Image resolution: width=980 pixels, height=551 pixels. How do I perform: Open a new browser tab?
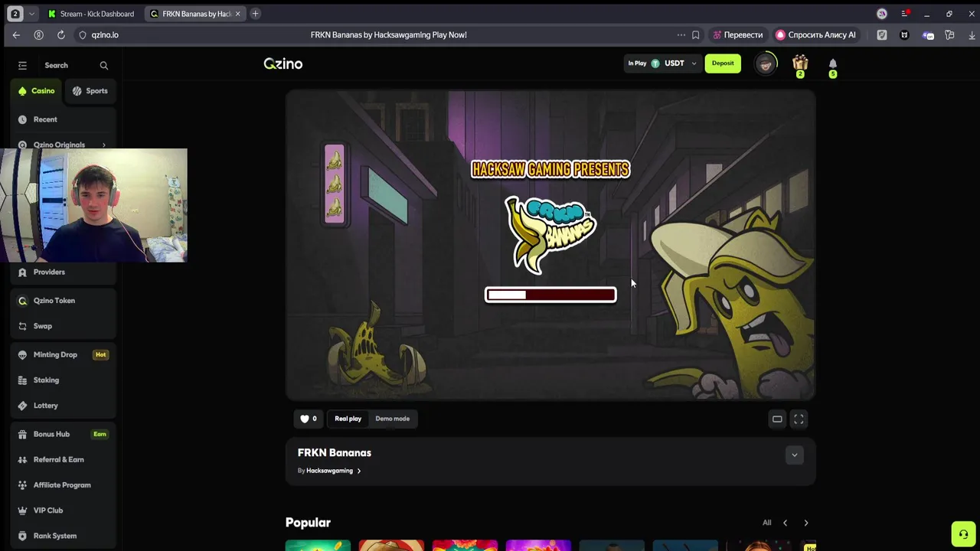click(255, 14)
